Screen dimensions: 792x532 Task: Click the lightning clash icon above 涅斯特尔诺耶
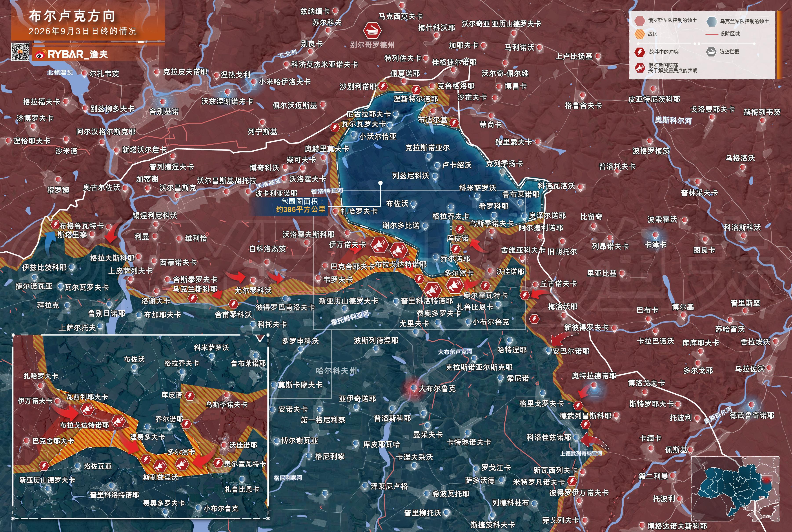coord(416,90)
